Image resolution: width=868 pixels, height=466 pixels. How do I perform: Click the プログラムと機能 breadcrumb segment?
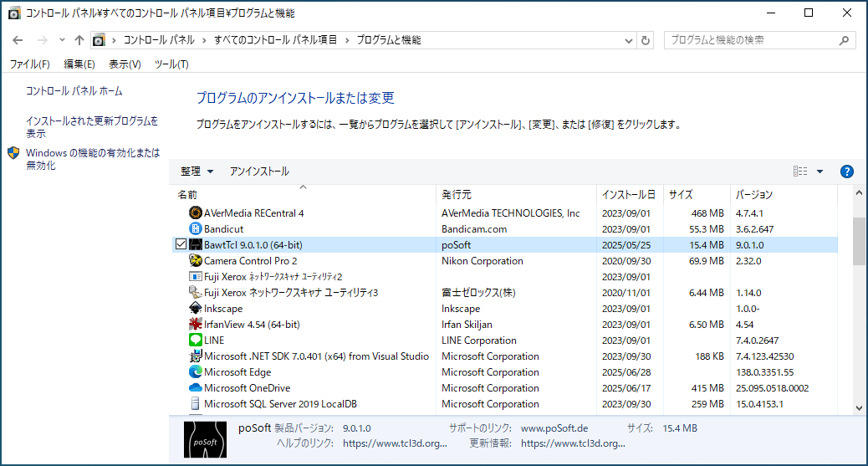[389, 40]
